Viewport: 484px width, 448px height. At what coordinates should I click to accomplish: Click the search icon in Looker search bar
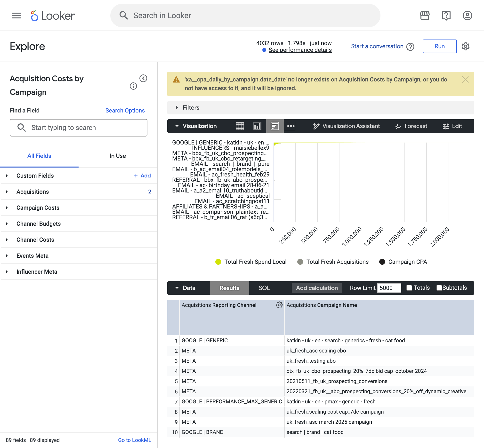point(124,16)
